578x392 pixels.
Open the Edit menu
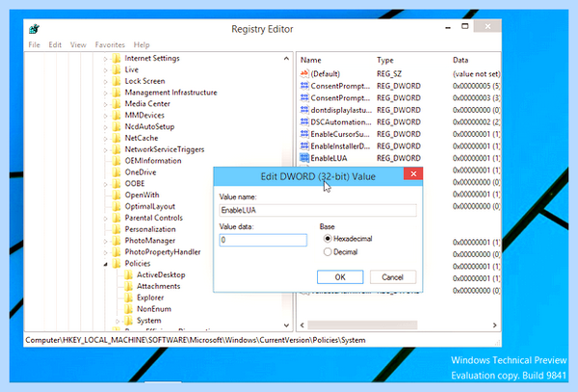tap(55, 45)
